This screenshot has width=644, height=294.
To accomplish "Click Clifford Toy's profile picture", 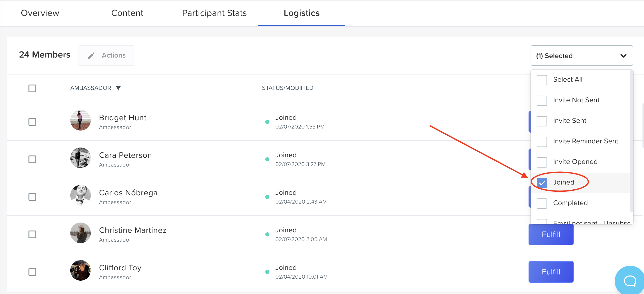I will 80,270.
